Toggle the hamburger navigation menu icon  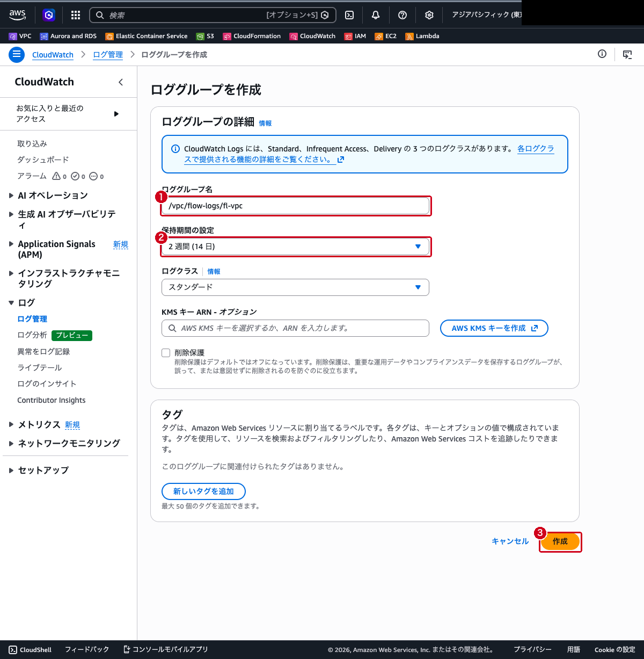click(17, 54)
